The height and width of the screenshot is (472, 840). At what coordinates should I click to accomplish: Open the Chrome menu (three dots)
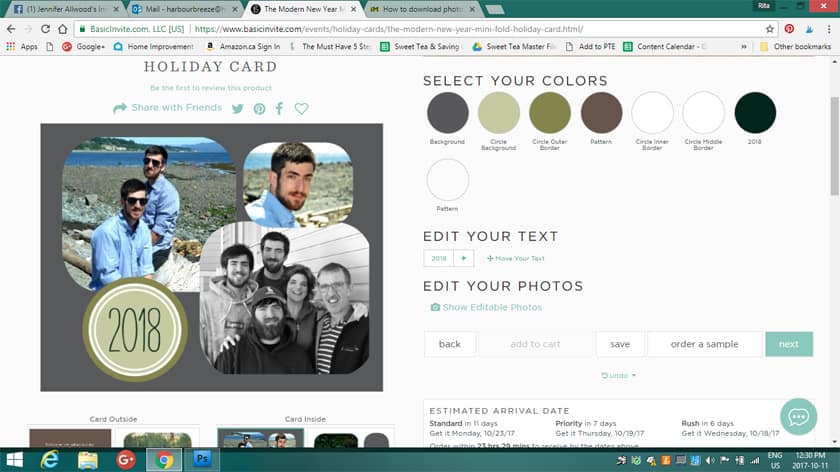click(829, 29)
